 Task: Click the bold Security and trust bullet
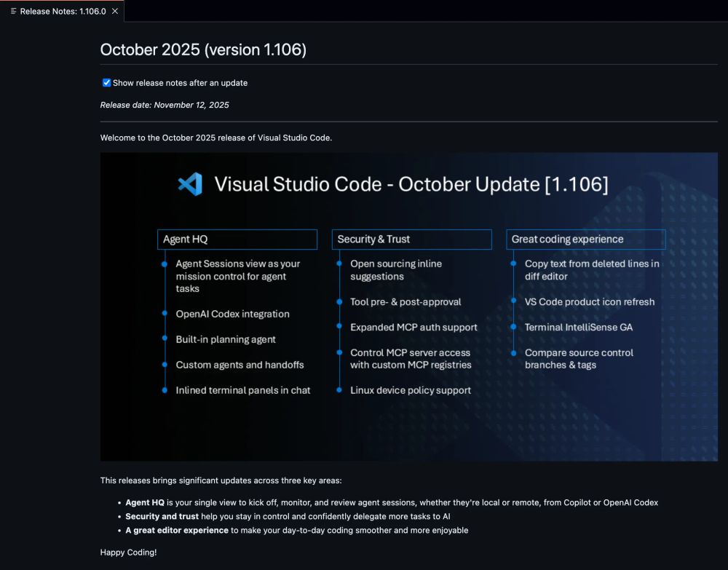tap(162, 517)
